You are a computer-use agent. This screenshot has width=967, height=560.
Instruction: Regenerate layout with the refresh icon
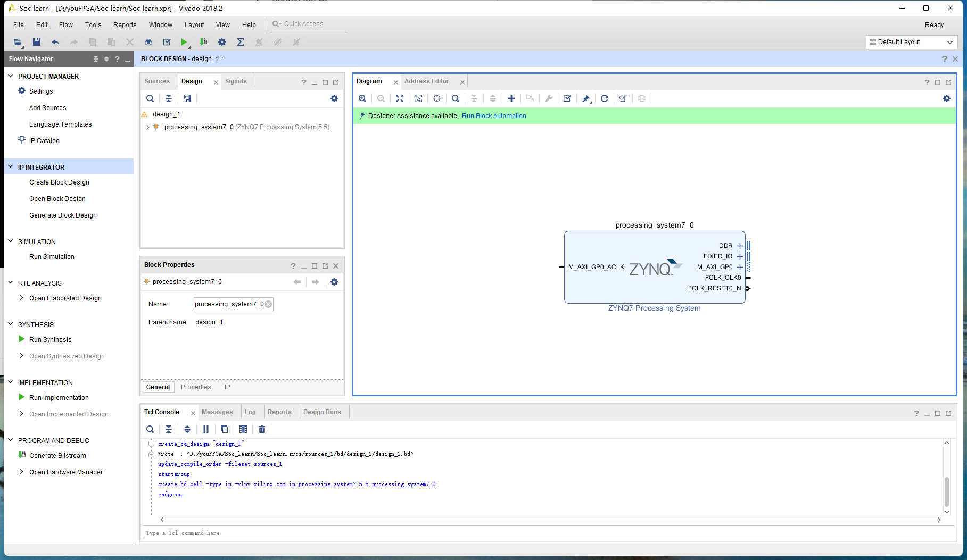point(605,98)
